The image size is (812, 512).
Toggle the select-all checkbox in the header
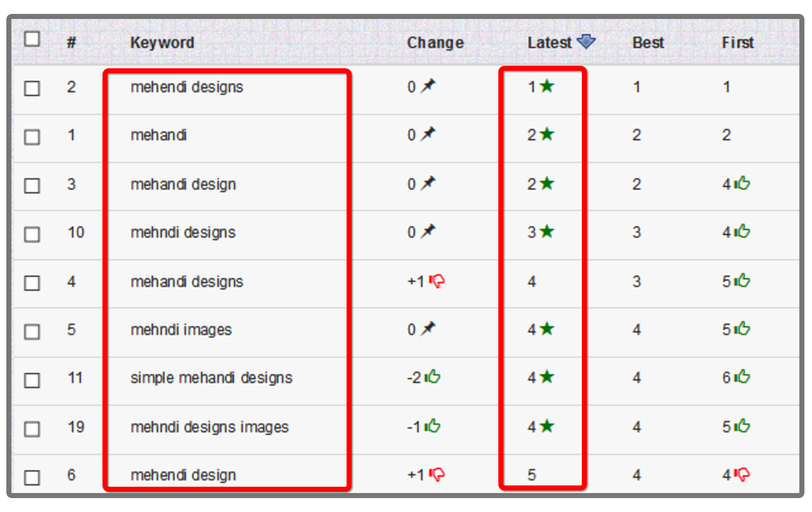[x=32, y=40]
